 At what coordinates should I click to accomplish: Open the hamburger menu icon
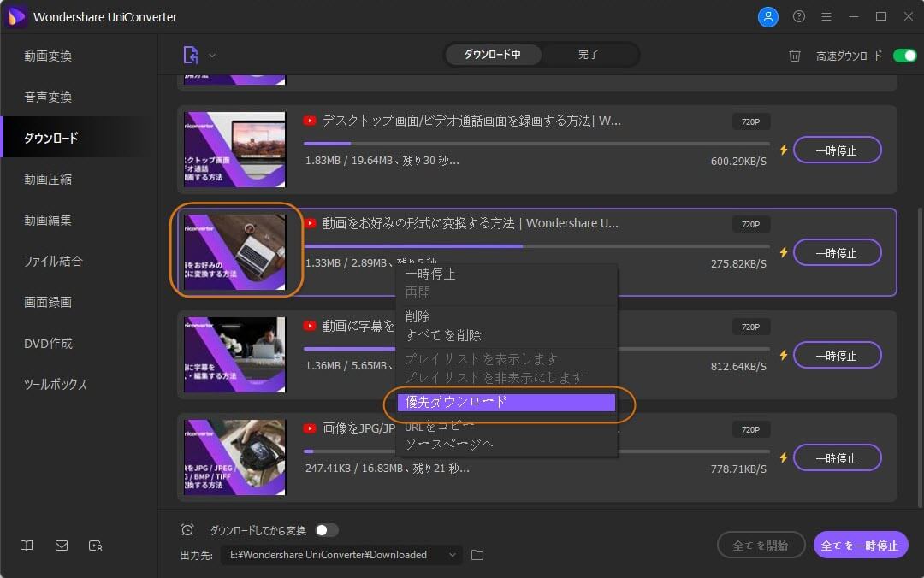point(826,16)
